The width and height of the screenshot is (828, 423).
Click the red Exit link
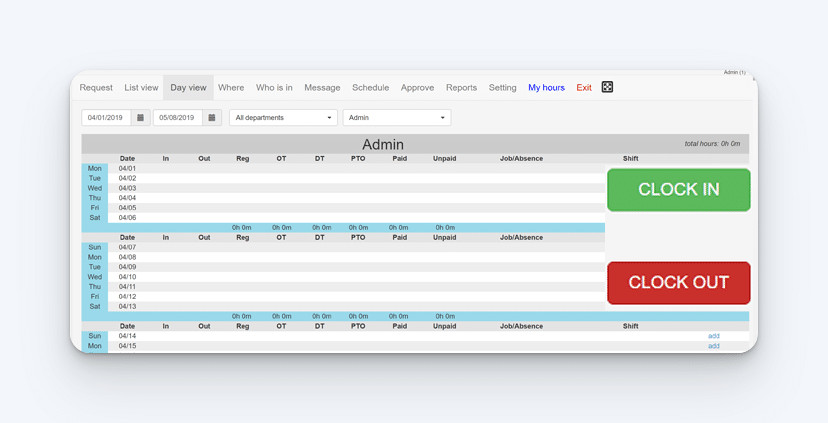(584, 88)
